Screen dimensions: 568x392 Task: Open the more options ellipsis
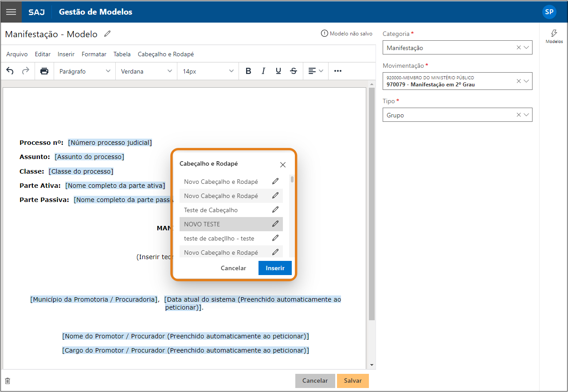[x=338, y=71]
